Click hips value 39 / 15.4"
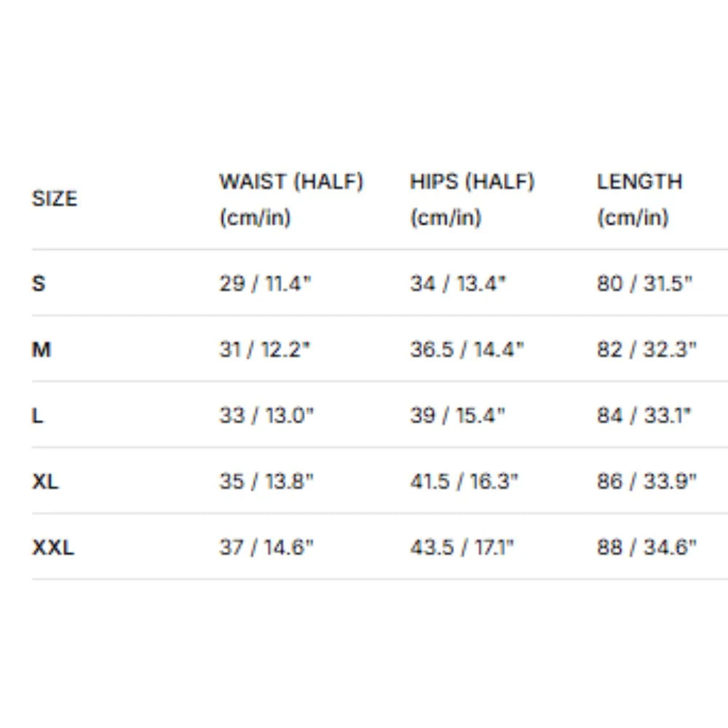 457,416
